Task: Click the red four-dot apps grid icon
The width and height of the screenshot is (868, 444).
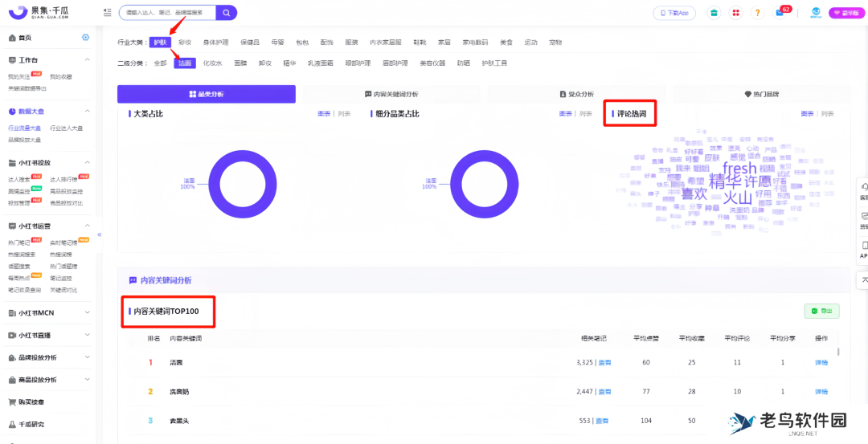Action: coord(735,13)
